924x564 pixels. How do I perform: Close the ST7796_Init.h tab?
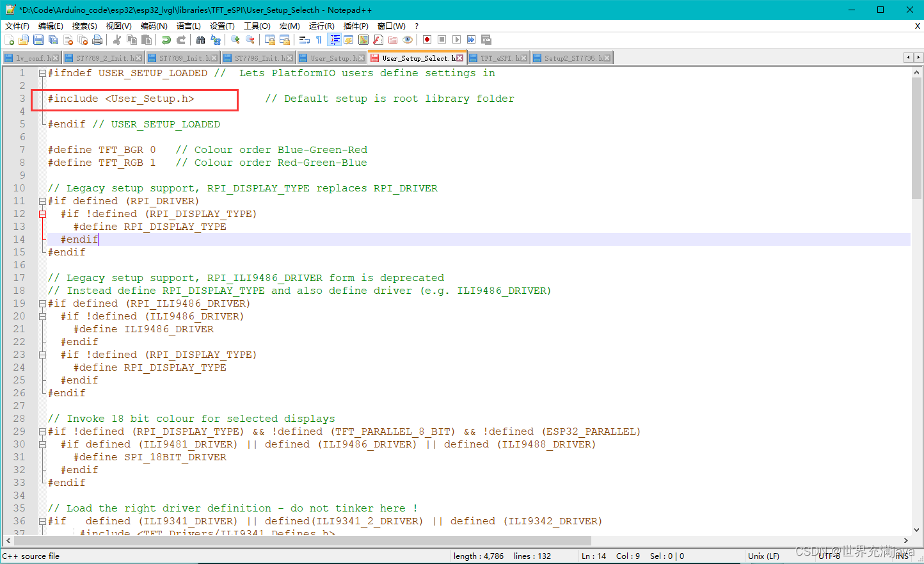290,58
